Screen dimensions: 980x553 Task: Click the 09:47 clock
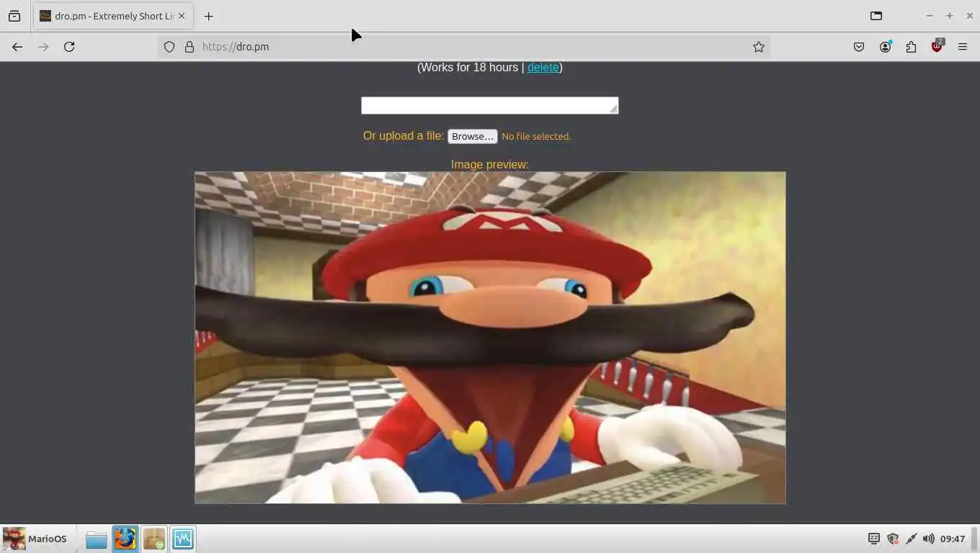[953, 539]
